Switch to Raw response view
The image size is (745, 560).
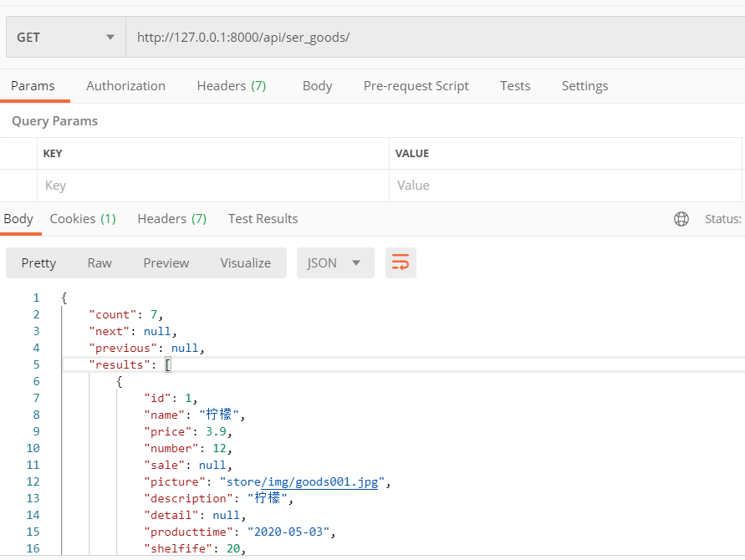pyautogui.click(x=100, y=262)
